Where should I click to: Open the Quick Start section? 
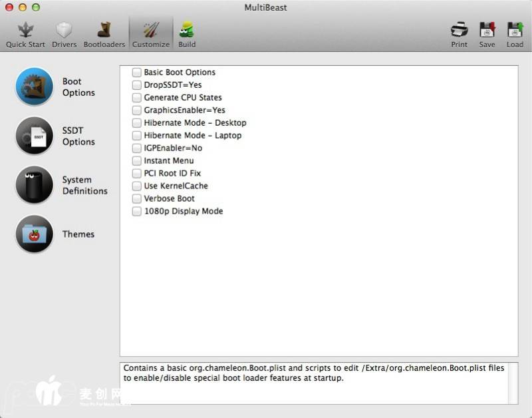[25, 34]
